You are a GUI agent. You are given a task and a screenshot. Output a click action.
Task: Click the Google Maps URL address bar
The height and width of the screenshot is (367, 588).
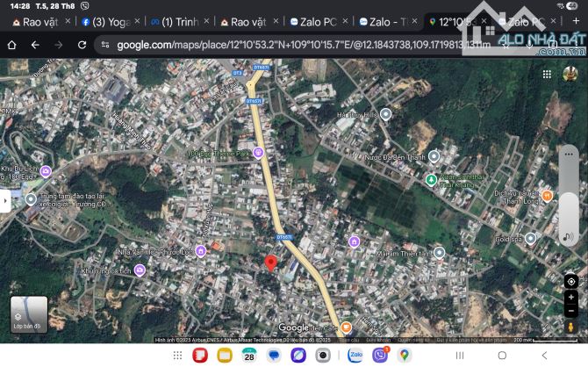click(290, 44)
